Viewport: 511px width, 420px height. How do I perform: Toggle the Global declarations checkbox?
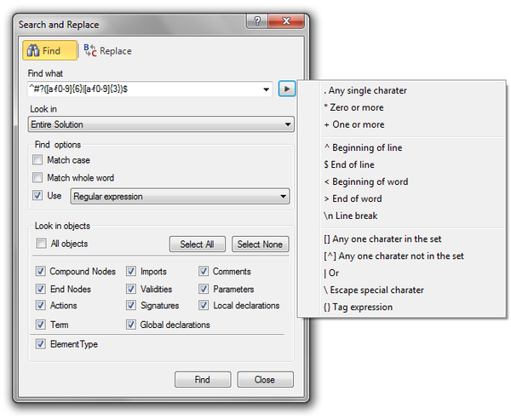pyautogui.click(x=132, y=325)
